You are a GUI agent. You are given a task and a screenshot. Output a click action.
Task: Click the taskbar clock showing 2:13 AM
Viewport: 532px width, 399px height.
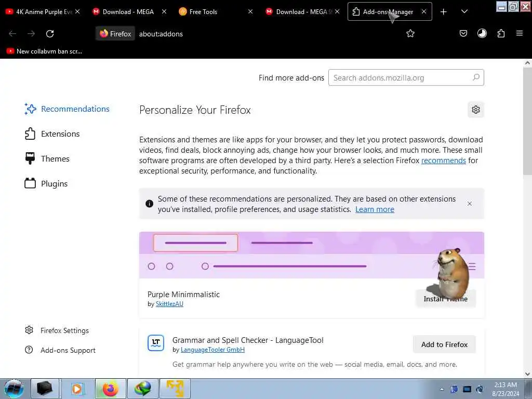pyautogui.click(x=506, y=389)
